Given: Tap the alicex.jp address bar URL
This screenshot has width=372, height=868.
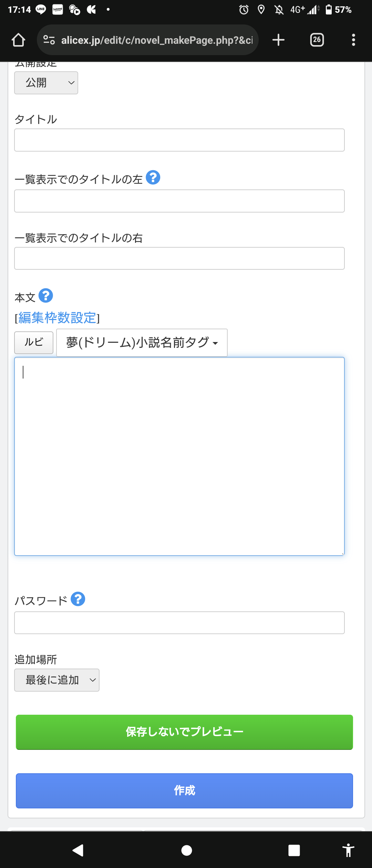Looking at the screenshot, I should tap(157, 40).
